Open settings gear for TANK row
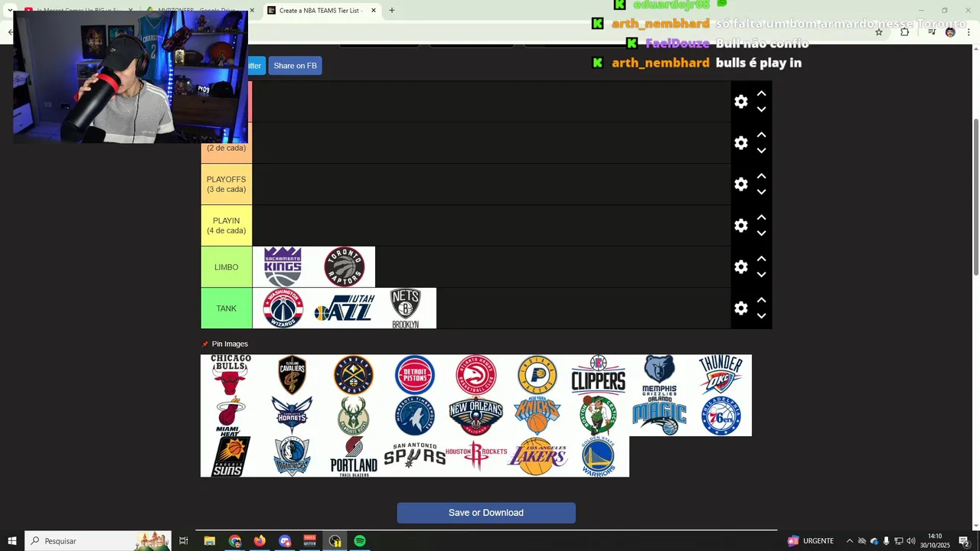The height and width of the screenshot is (551, 980). pos(741,308)
